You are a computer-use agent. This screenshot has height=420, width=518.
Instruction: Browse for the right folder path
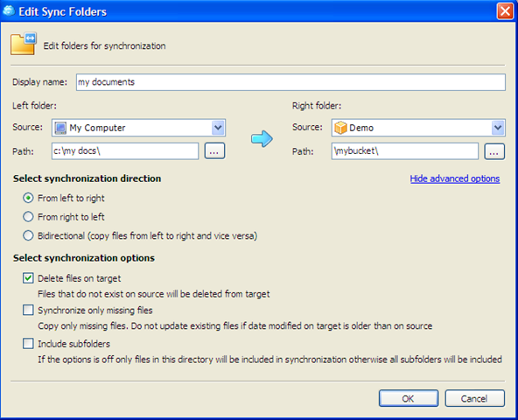[x=494, y=151]
